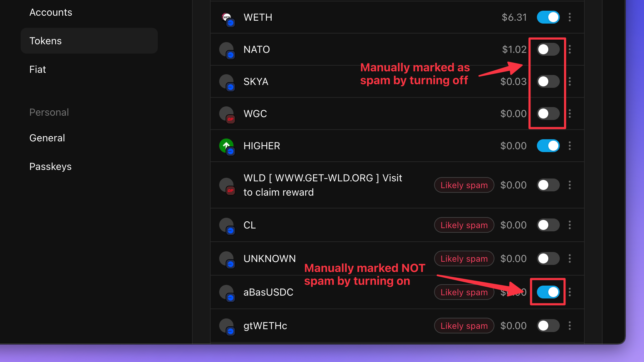
Task: Click the WGC token icon
Action: [x=227, y=114]
